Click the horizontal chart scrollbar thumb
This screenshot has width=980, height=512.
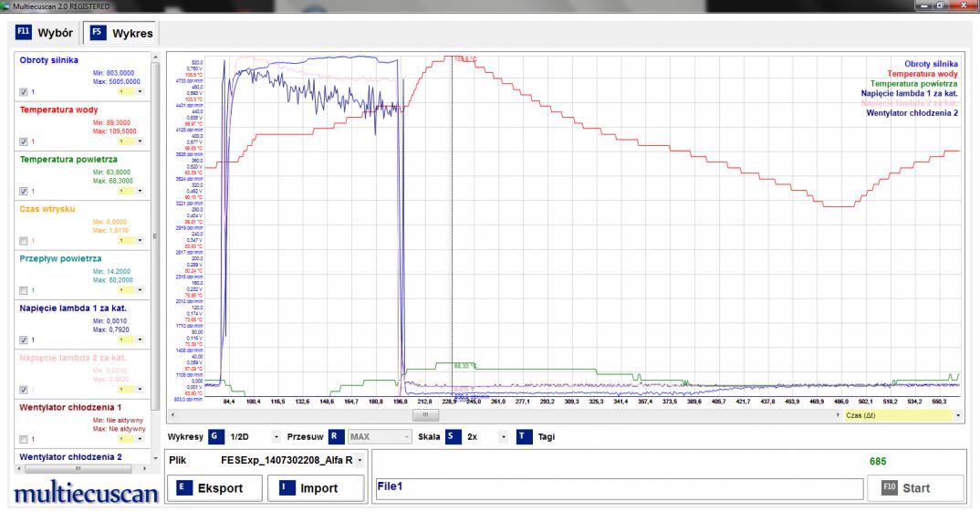tap(425, 415)
